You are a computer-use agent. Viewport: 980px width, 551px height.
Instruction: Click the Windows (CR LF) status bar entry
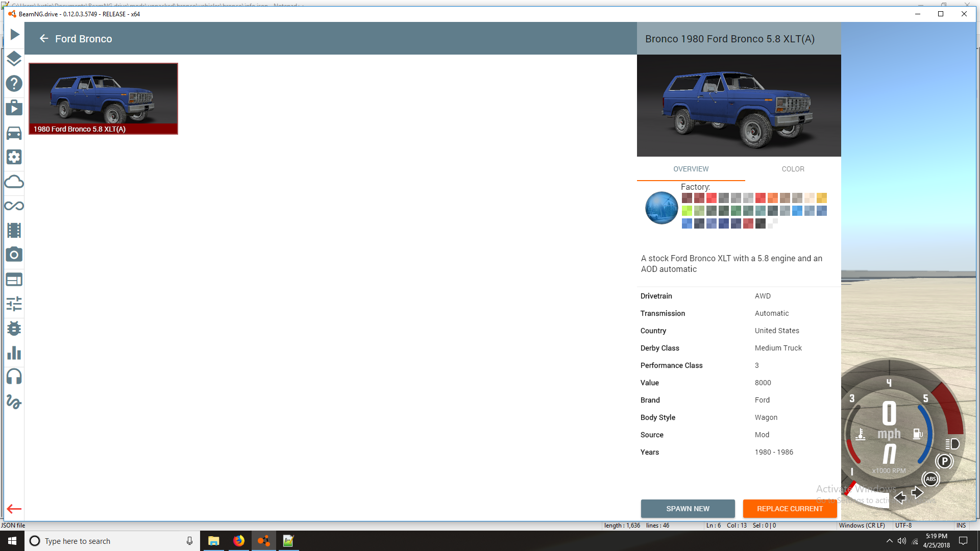click(x=862, y=525)
